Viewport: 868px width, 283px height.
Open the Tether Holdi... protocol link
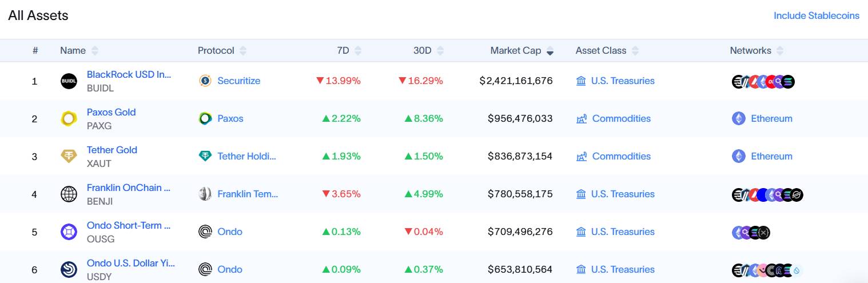point(246,156)
